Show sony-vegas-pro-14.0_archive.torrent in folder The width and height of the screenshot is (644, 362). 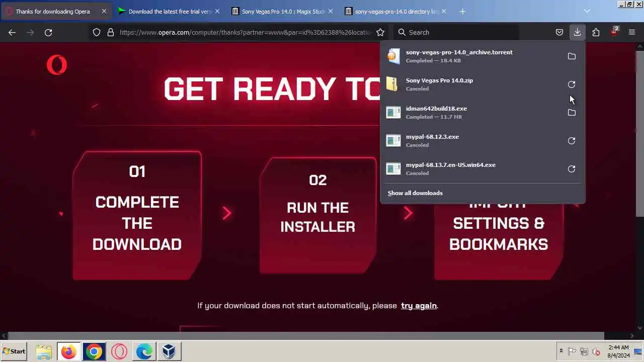[x=572, y=56]
